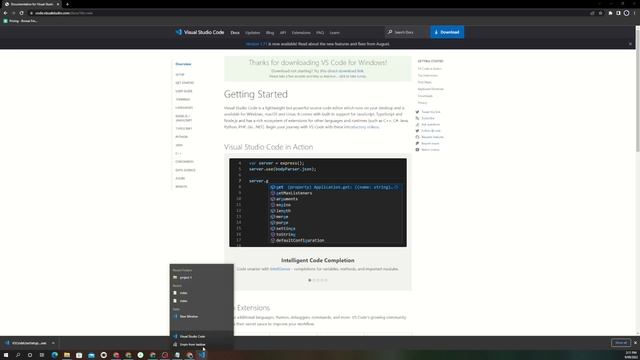
Task: Launch Visual Studio Code from jump list
Action: 202,336
